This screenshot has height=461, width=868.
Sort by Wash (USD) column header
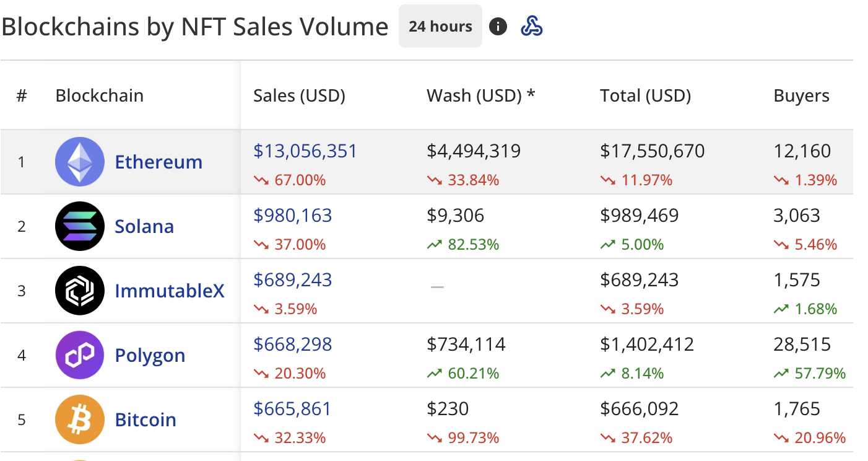click(x=480, y=95)
